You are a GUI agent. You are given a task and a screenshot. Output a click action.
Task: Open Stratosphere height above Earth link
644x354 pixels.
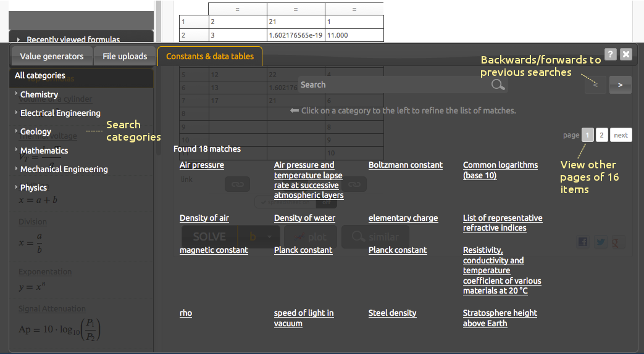[x=500, y=318]
